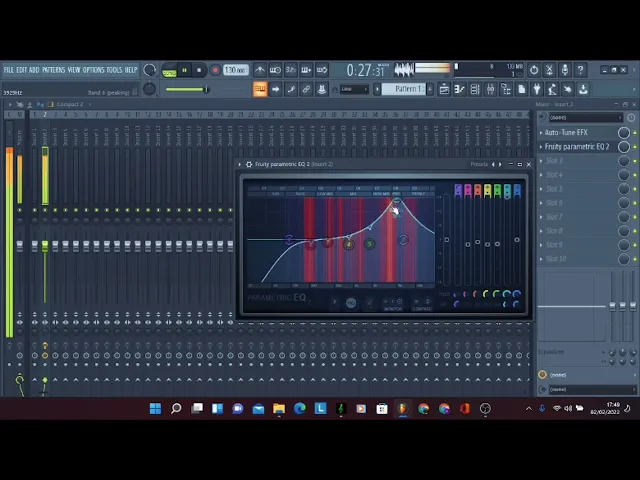Expand the Slot 7 arrow menu
Viewport: 640px width, 480px height.
point(541,217)
